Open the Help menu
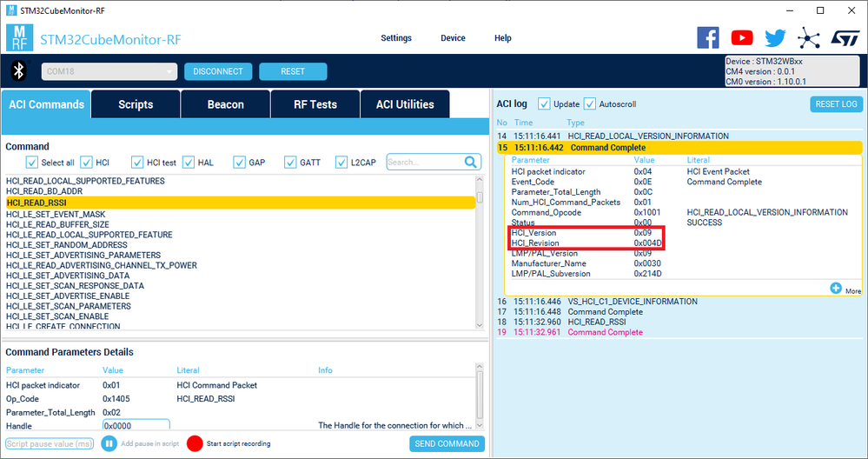 pyautogui.click(x=503, y=37)
